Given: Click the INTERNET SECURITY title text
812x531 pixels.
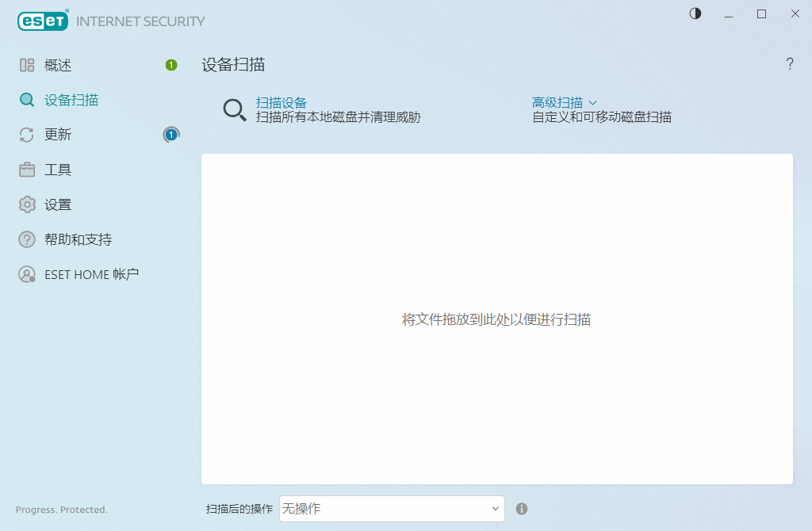Looking at the screenshot, I should pyautogui.click(x=140, y=21).
